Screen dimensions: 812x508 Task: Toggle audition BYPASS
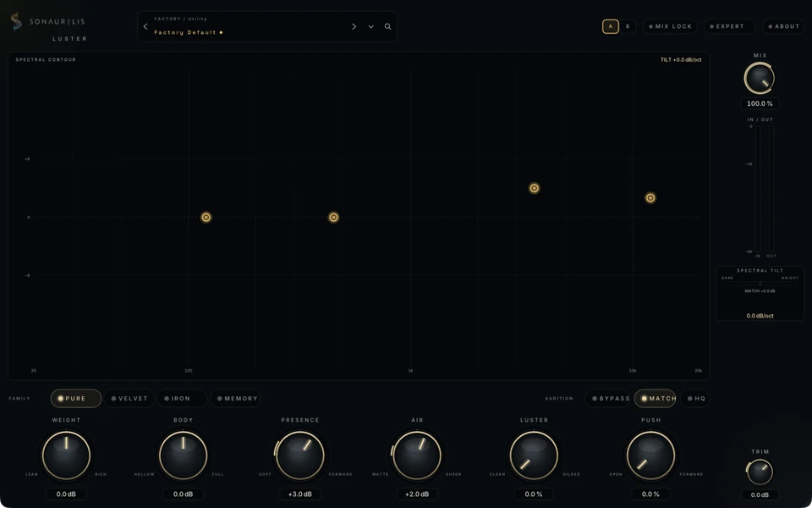(608, 399)
